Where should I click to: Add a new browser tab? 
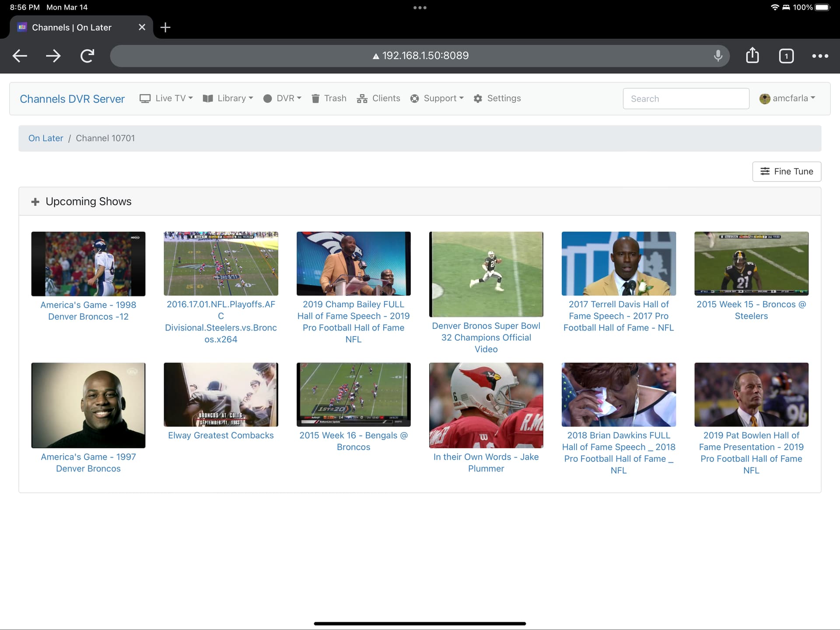coord(165,28)
